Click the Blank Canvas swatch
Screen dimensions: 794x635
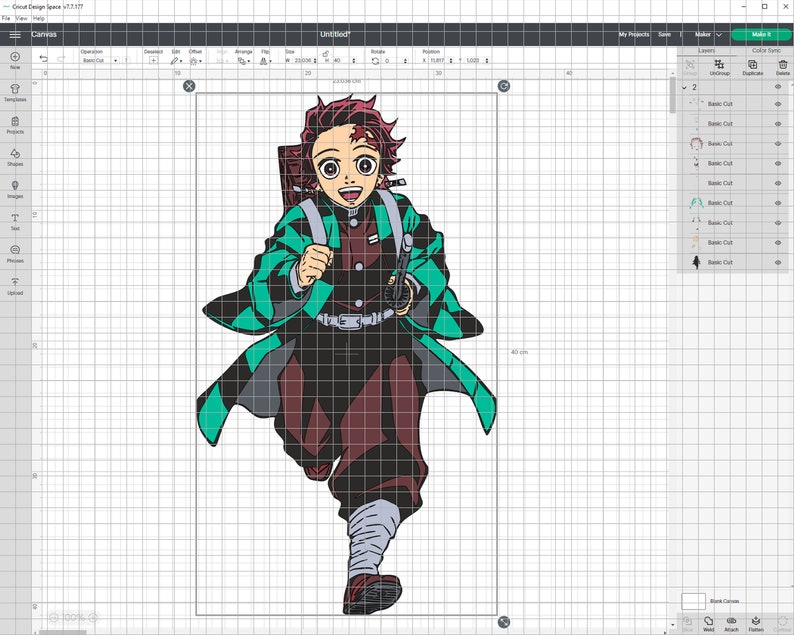(693, 602)
